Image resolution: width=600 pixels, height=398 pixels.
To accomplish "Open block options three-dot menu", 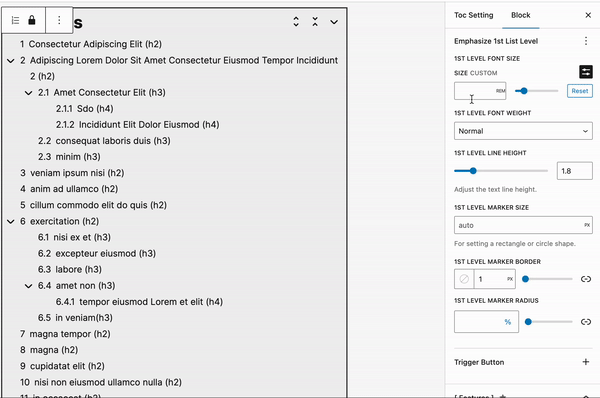I will coord(59,20).
